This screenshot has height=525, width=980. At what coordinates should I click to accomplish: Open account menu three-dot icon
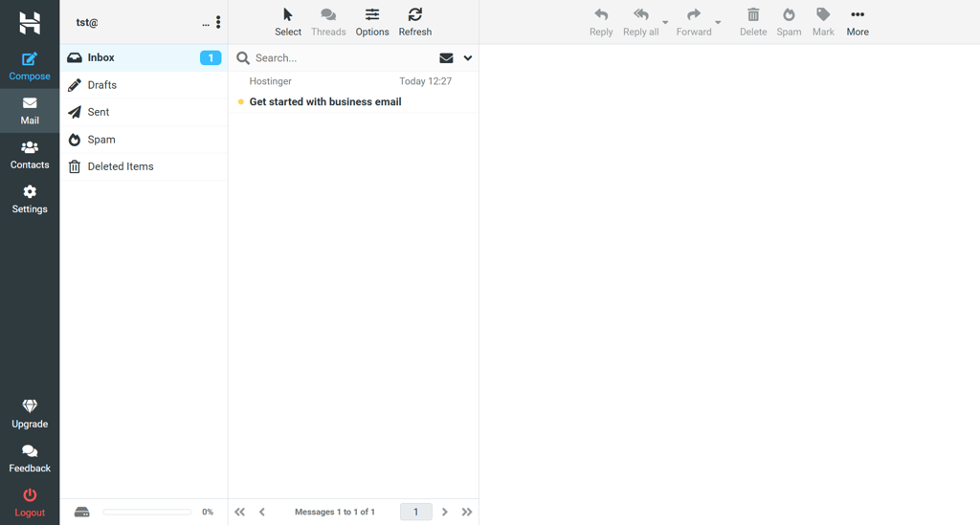pyautogui.click(x=218, y=23)
